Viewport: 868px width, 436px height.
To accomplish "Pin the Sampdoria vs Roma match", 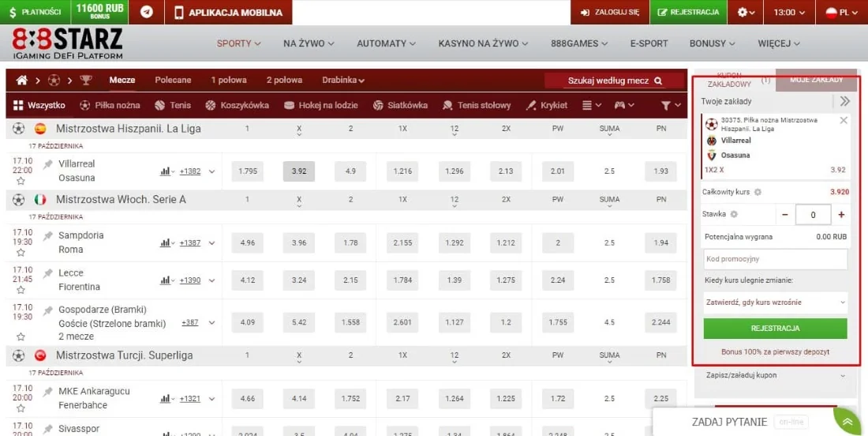I will (48, 236).
